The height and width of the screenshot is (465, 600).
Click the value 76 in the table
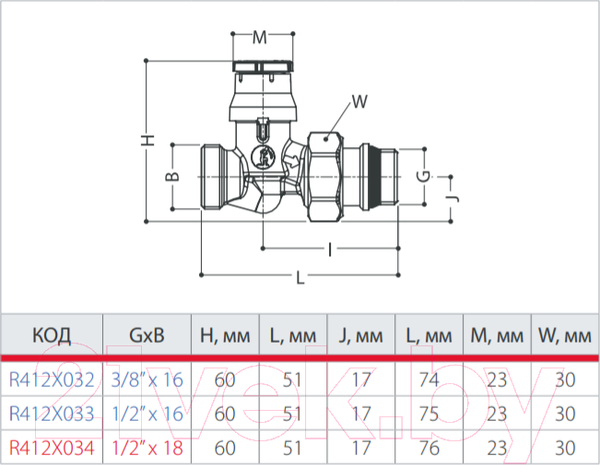[x=429, y=445]
